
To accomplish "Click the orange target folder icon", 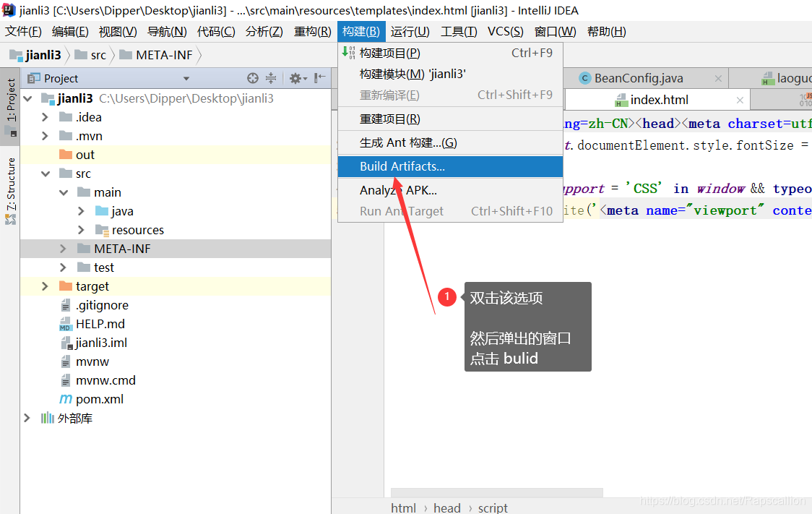I will 66,286.
